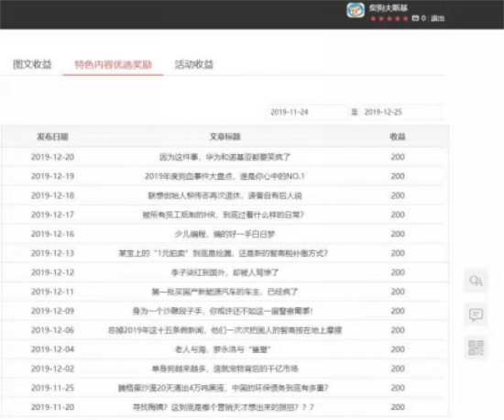Open the 李子柒红到国外 article title

(x=225, y=272)
